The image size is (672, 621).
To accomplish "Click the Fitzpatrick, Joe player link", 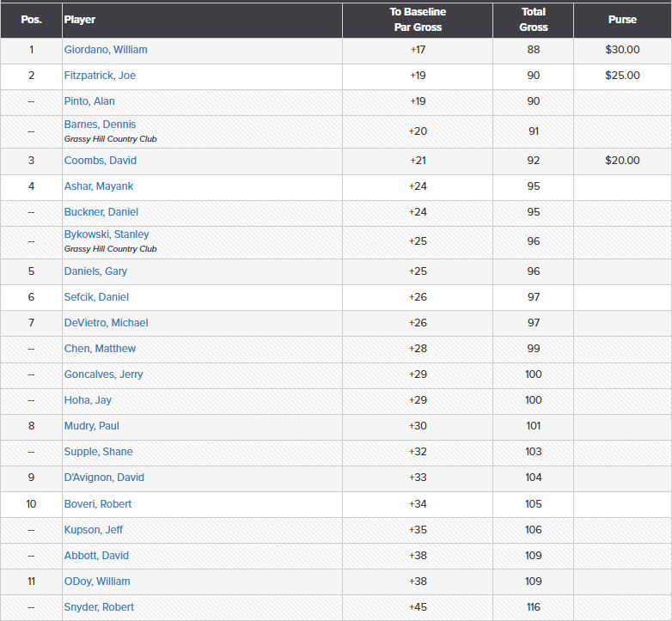I will [100, 76].
